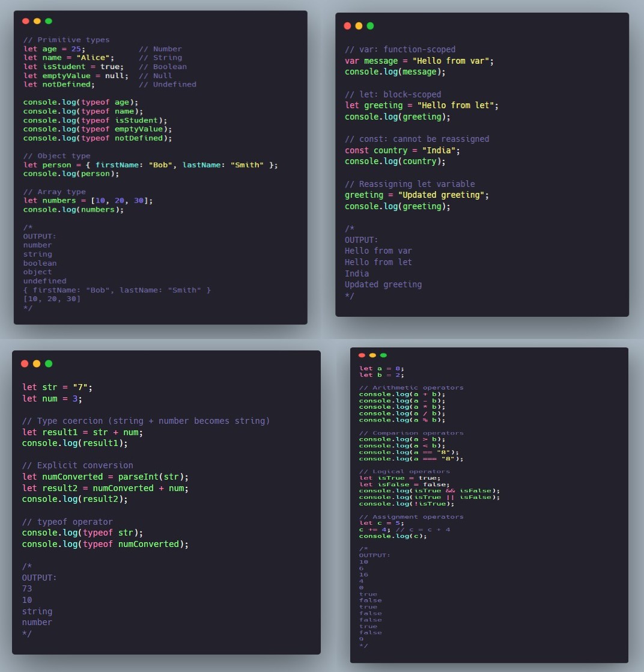The height and width of the screenshot is (672, 644).
Task: Click 'console.log(a % b);' line
Action: click(x=402, y=420)
